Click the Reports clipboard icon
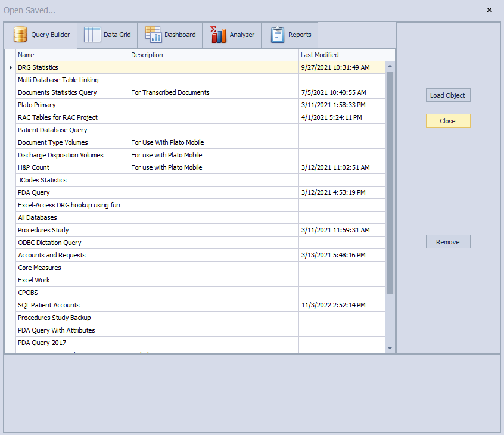 (278, 35)
